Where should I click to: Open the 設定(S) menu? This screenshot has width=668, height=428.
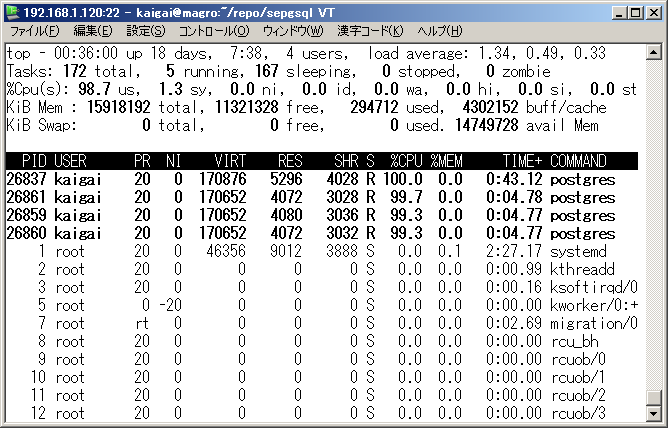click(145, 32)
